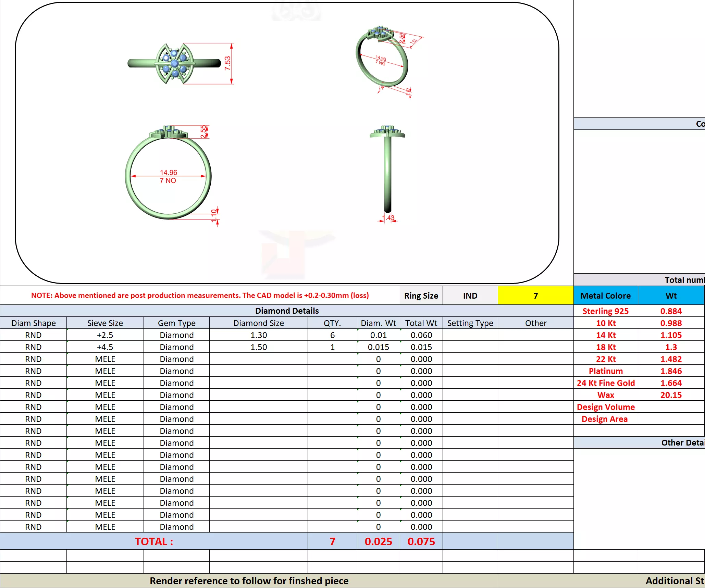Click the 1.30 diamond size cell
The width and height of the screenshot is (705, 588).
pos(258,335)
